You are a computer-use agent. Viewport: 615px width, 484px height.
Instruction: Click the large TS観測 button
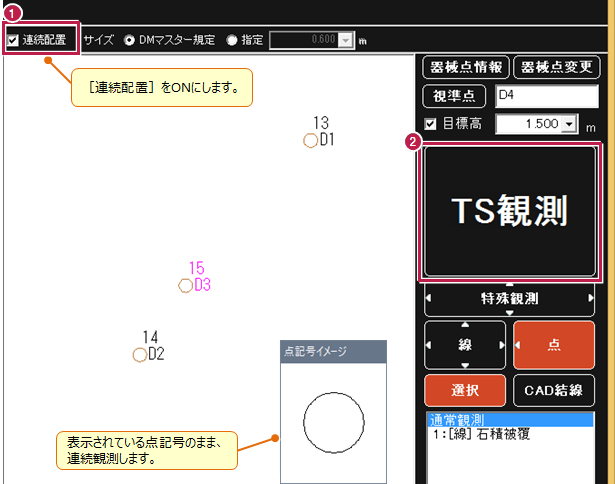click(x=509, y=211)
